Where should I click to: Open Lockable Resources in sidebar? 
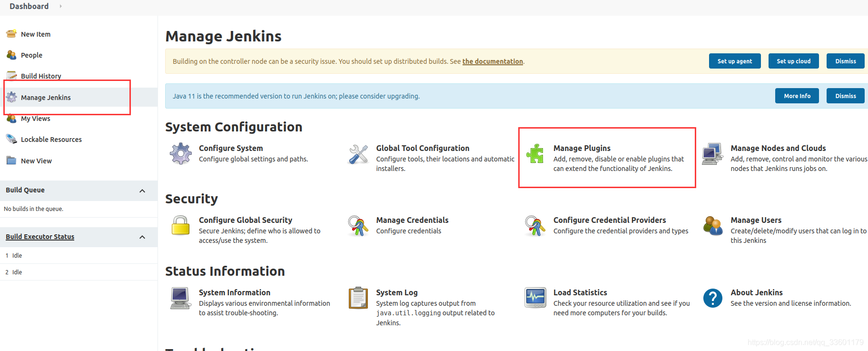pyautogui.click(x=51, y=140)
